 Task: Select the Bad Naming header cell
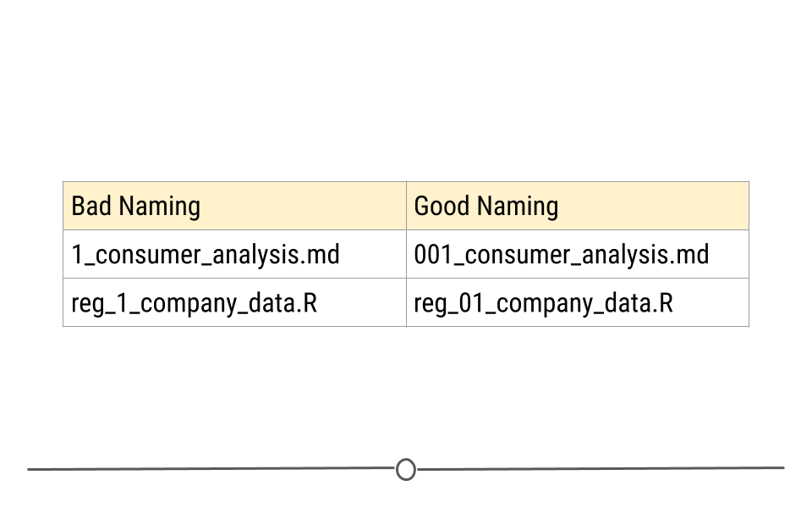coord(234,206)
